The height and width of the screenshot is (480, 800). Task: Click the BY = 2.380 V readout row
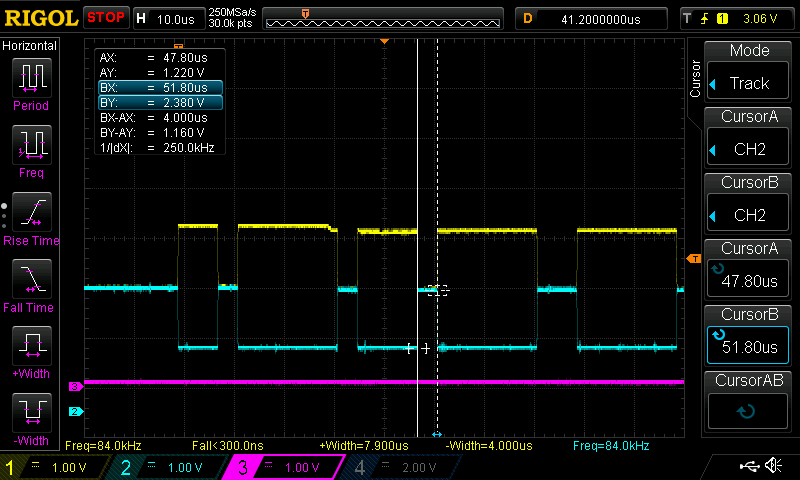[x=161, y=103]
